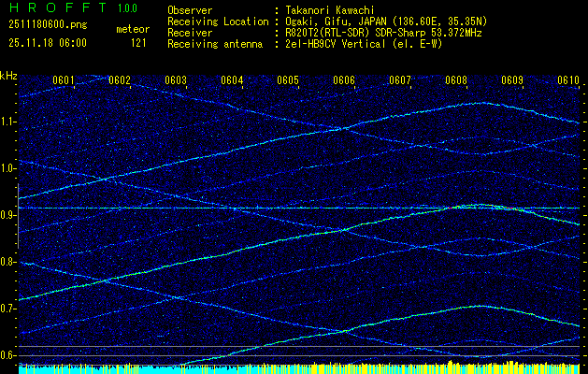Click the Ogaki, Gifu, JAPAN location text
588x374 pixels.
(386, 22)
